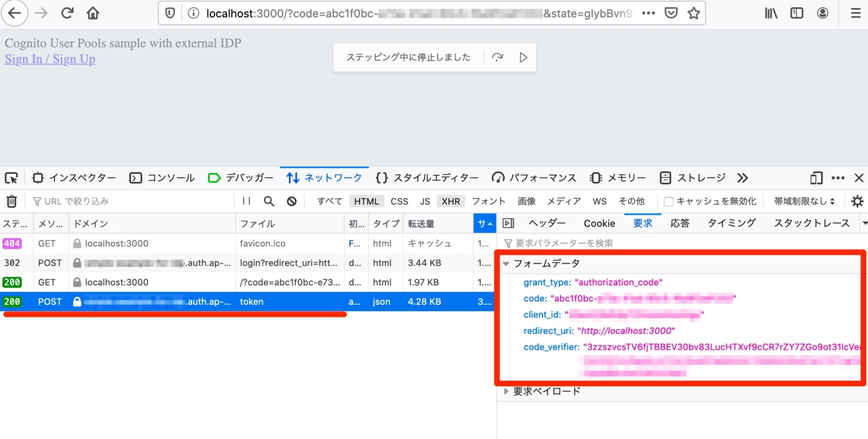Click the step-over icon in the paused overlay
Screen dimensions: 868x439
[498, 56]
